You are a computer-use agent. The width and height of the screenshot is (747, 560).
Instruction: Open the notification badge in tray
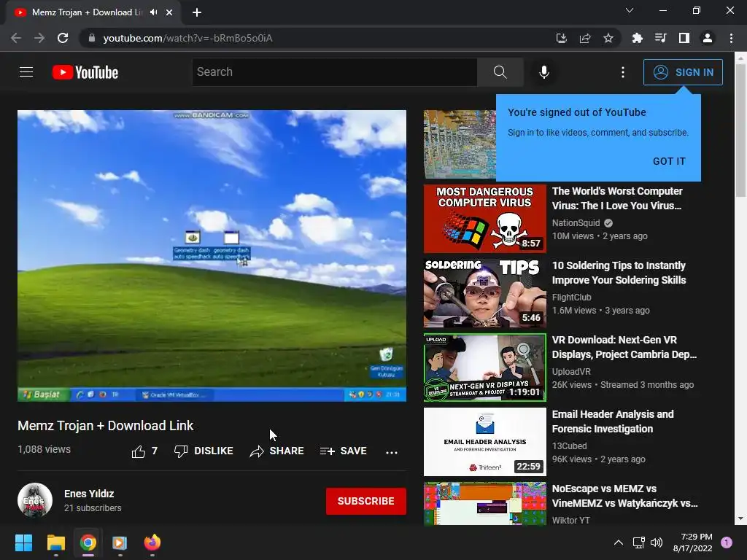[727, 542]
